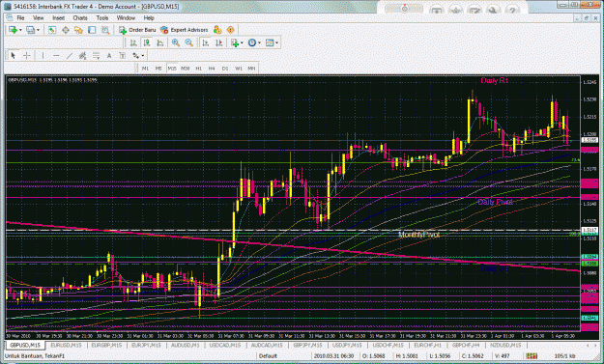The height and width of the screenshot is (364, 604).
Task: Select the Text Label 'T' tool
Action: 122,56
